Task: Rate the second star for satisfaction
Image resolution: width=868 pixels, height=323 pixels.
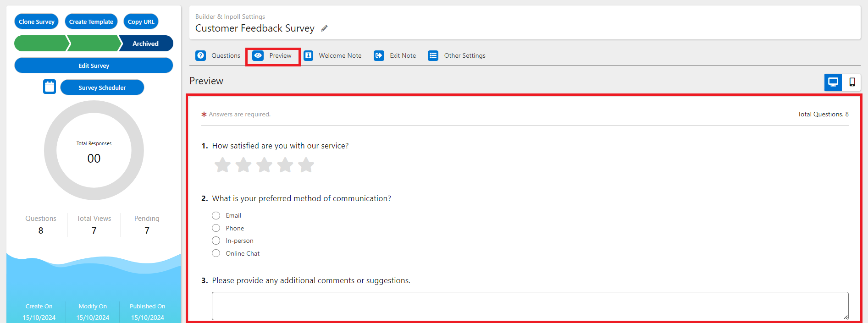Action: [x=243, y=165]
